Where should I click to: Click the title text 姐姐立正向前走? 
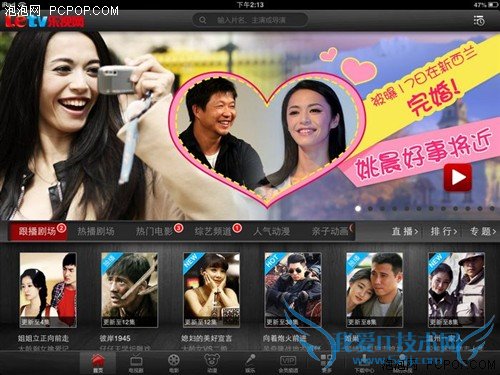[x=43, y=338]
